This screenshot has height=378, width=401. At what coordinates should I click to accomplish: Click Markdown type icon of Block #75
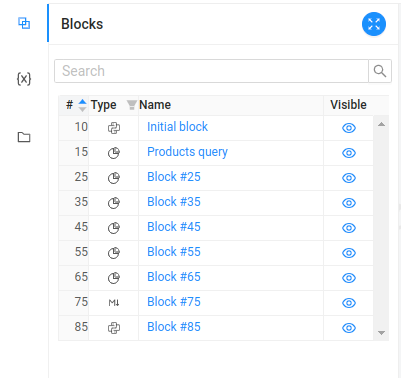click(114, 303)
